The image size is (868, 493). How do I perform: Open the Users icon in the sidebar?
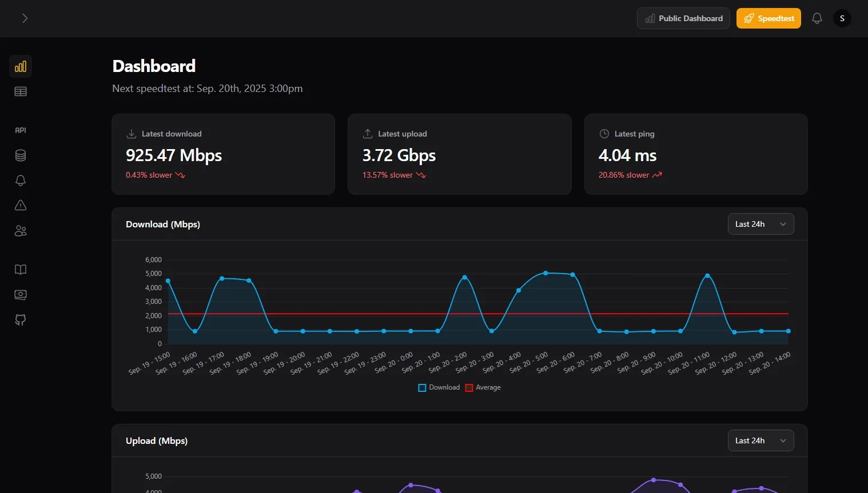(x=21, y=231)
